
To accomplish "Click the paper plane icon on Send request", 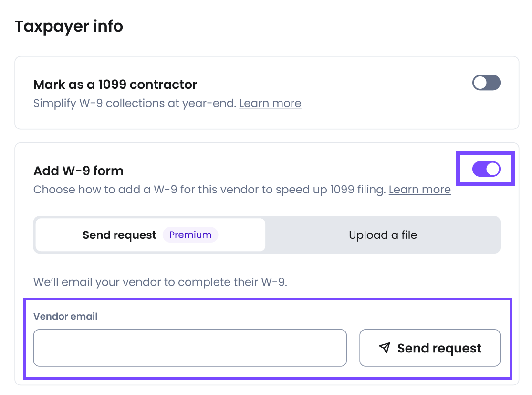I will pyautogui.click(x=385, y=348).
